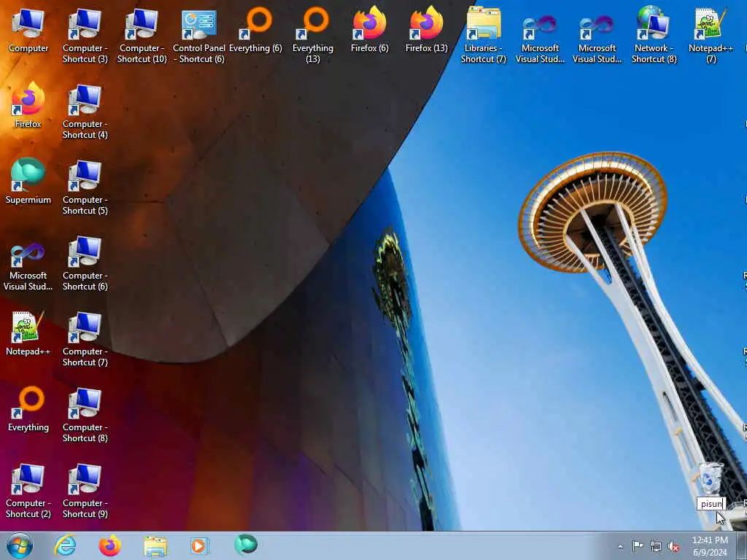The height and width of the screenshot is (560, 747).
Task: Select Libraries - Shortcut (7) folder icon
Action: (x=484, y=36)
